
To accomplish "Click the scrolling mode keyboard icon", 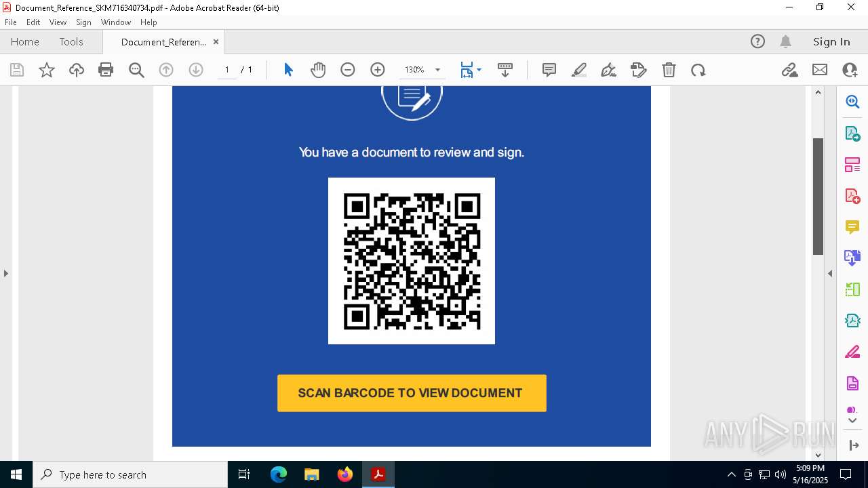I will (x=505, y=70).
